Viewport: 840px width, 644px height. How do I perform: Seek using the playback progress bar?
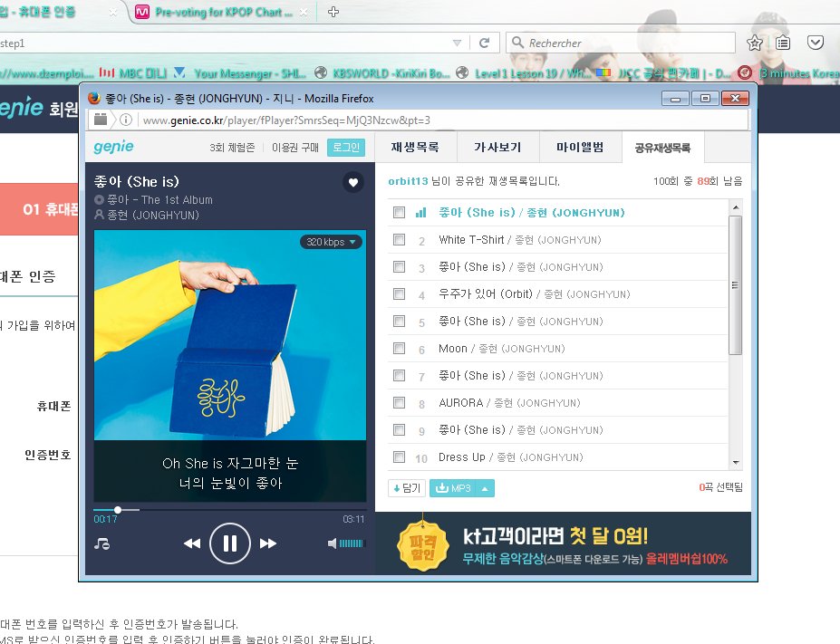(230, 510)
